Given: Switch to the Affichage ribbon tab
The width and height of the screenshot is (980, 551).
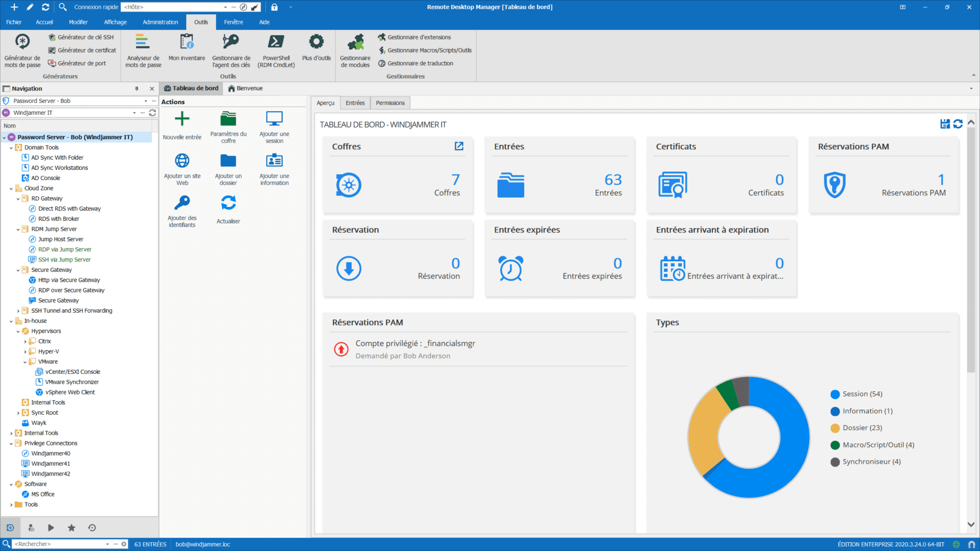Looking at the screenshot, I should (115, 22).
